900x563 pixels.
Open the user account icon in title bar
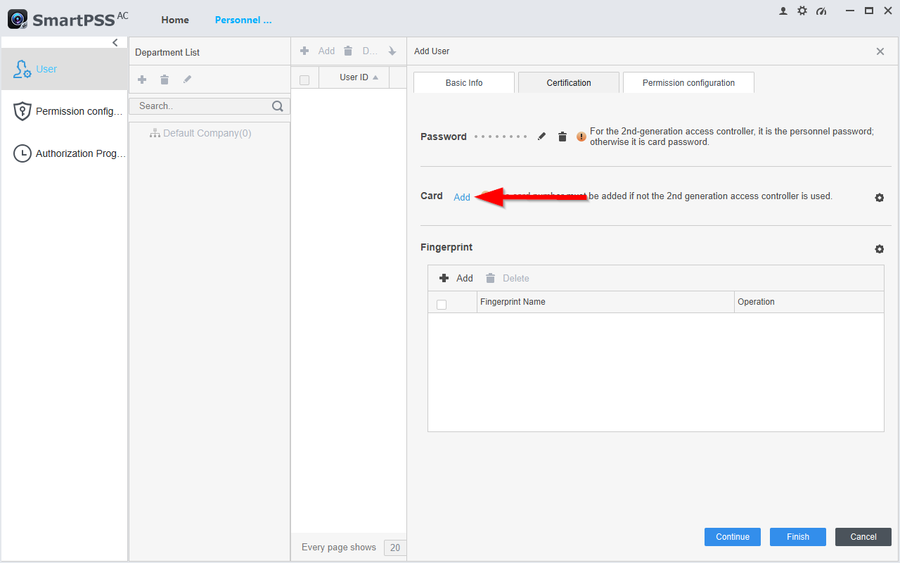click(x=783, y=11)
